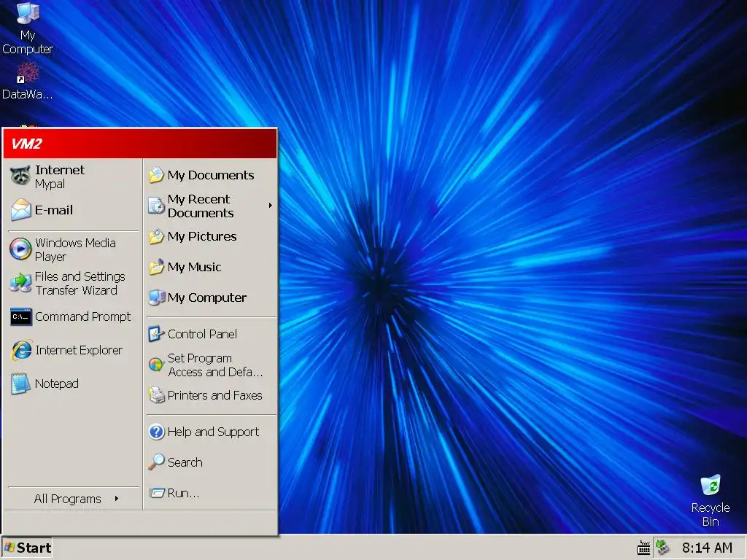Open Control Panel icon
The width and height of the screenshot is (747, 560).
[156, 334]
